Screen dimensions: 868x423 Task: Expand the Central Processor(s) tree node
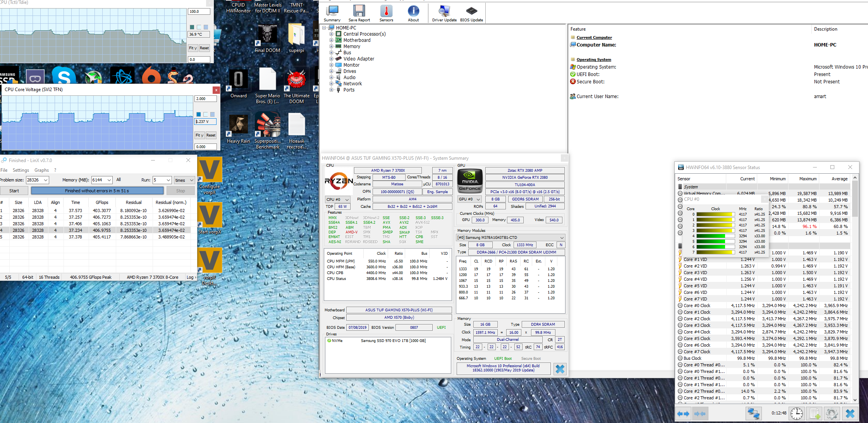coord(332,34)
